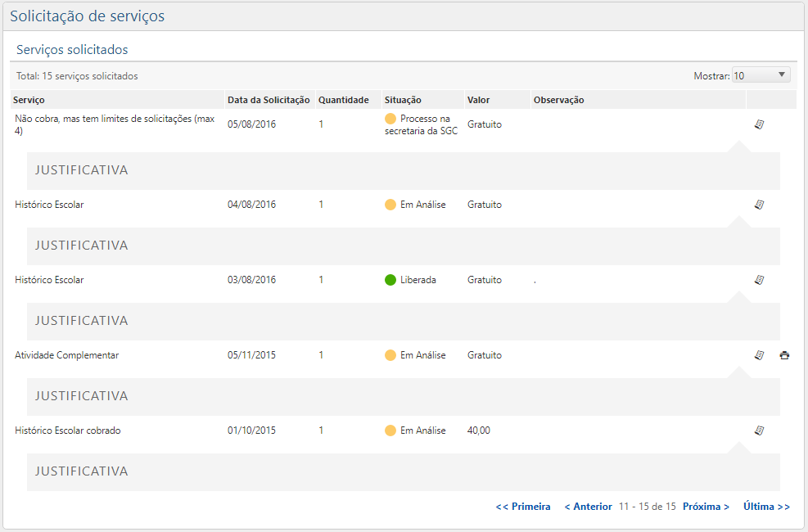Viewport: 808px width, 532px height.
Task: Open the Mostrar items-per-page dropdown
Action: point(761,75)
